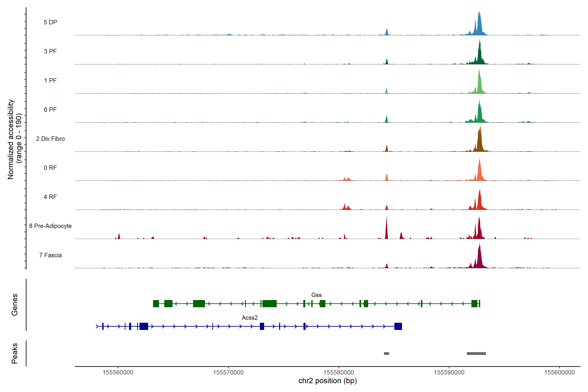Click the 7 Fascia track label
Screen dimensions: 588x392
[50, 255]
